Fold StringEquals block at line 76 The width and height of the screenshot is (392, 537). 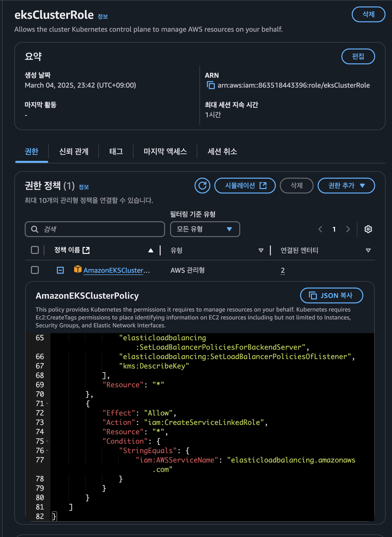click(47, 451)
